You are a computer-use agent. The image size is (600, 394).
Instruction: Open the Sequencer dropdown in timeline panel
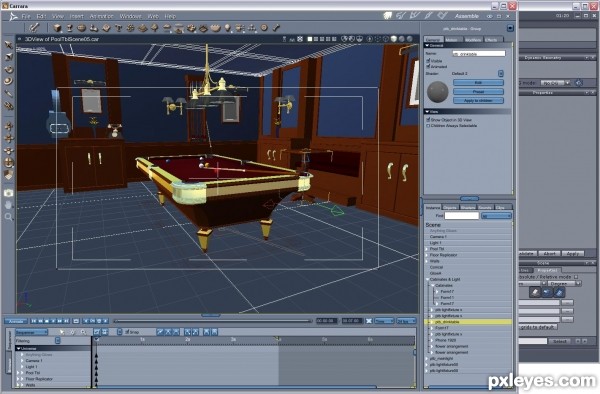click(x=31, y=332)
